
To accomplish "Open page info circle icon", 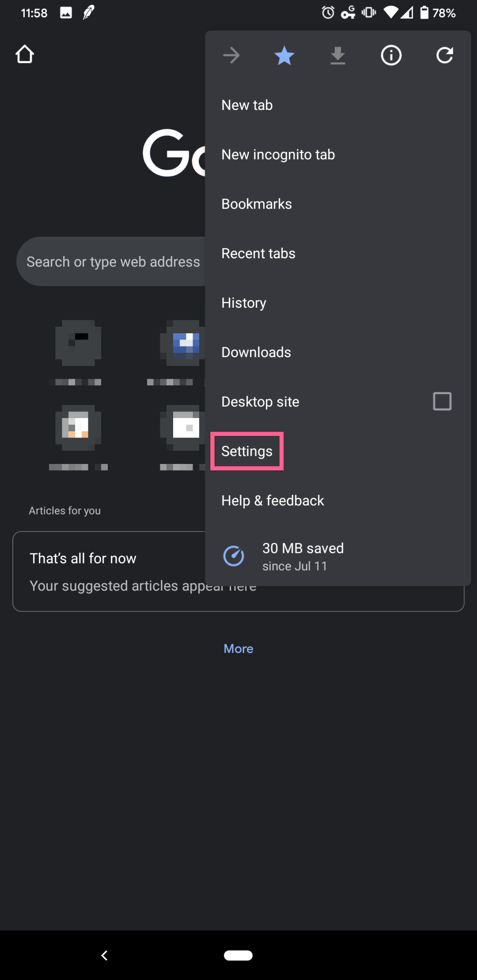I will (x=391, y=56).
